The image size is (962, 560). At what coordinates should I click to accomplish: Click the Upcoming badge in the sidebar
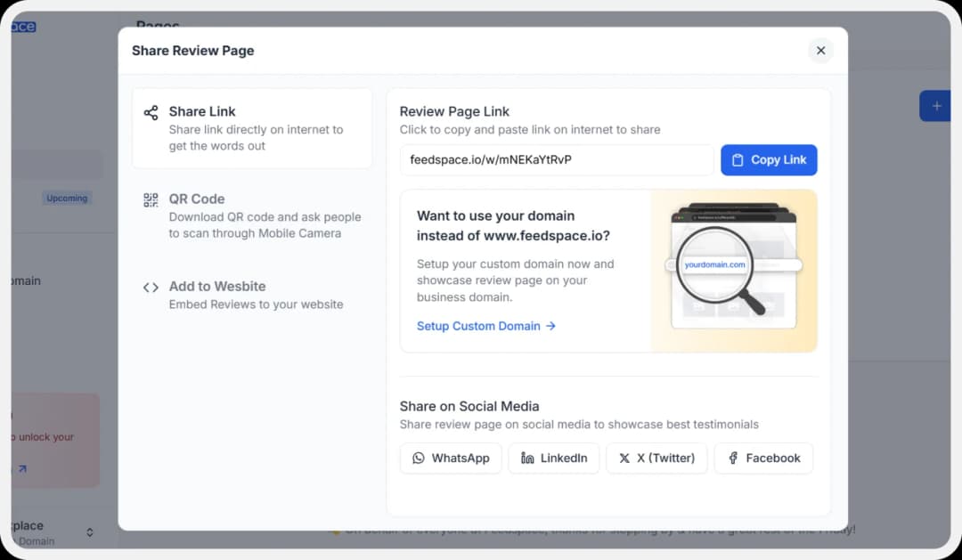(67, 198)
